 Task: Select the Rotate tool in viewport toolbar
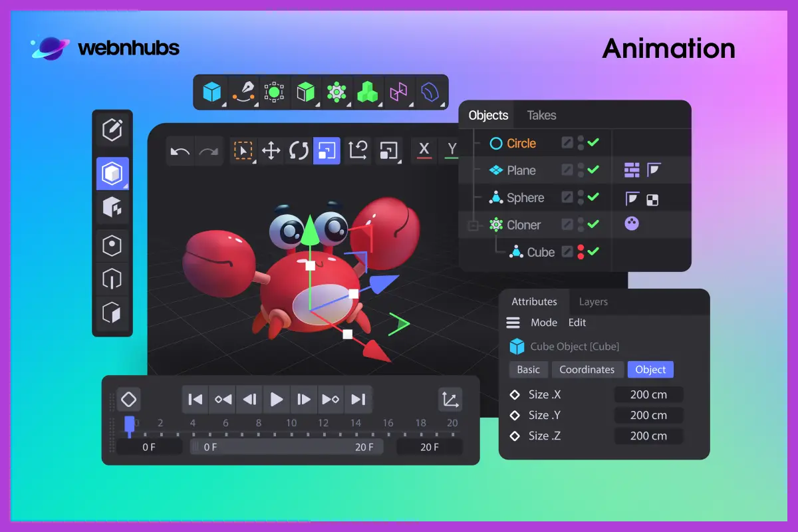click(x=298, y=150)
